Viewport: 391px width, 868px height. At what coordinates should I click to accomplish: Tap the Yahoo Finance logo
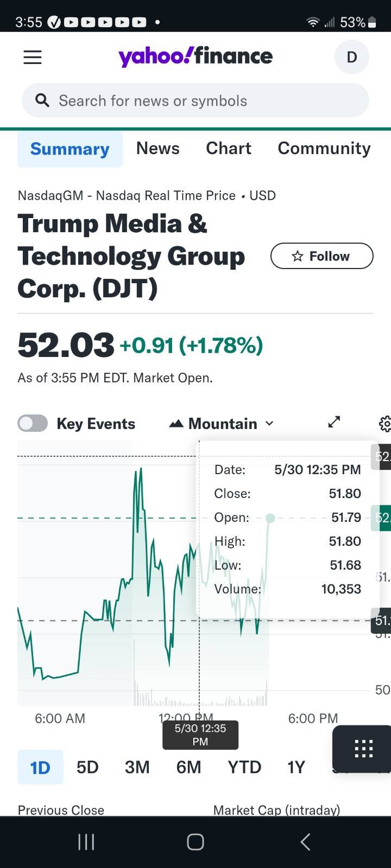(195, 56)
